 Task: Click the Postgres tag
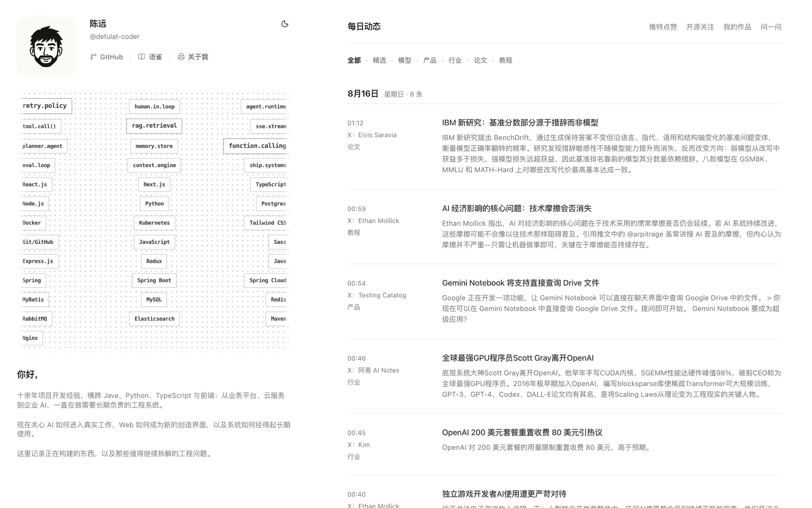click(x=274, y=204)
